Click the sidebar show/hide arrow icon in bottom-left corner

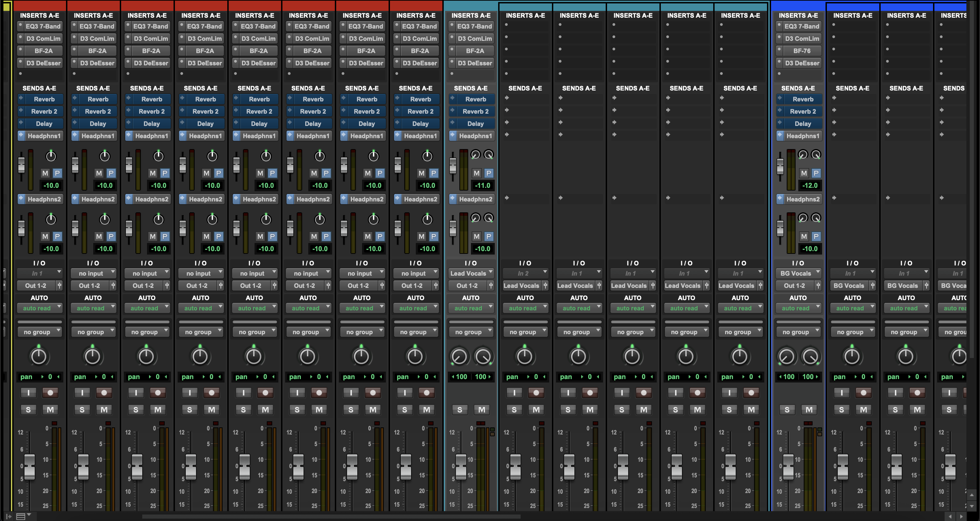pyautogui.click(x=9, y=517)
